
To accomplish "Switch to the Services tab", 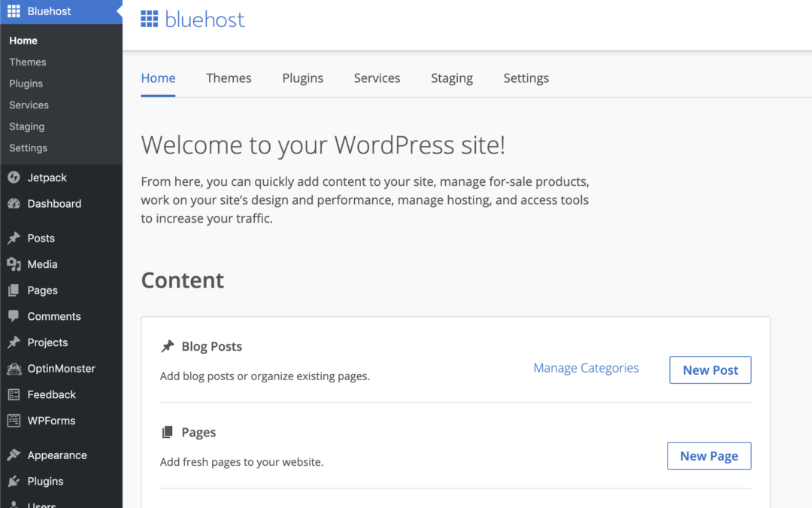I will pos(377,78).
